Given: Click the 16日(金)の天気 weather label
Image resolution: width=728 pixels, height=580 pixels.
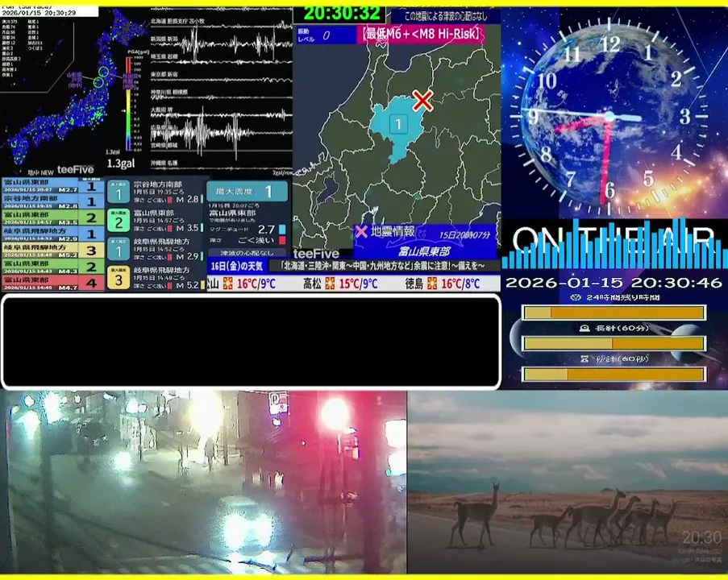Looking at the screenshot, I should (x=237, y=266).
